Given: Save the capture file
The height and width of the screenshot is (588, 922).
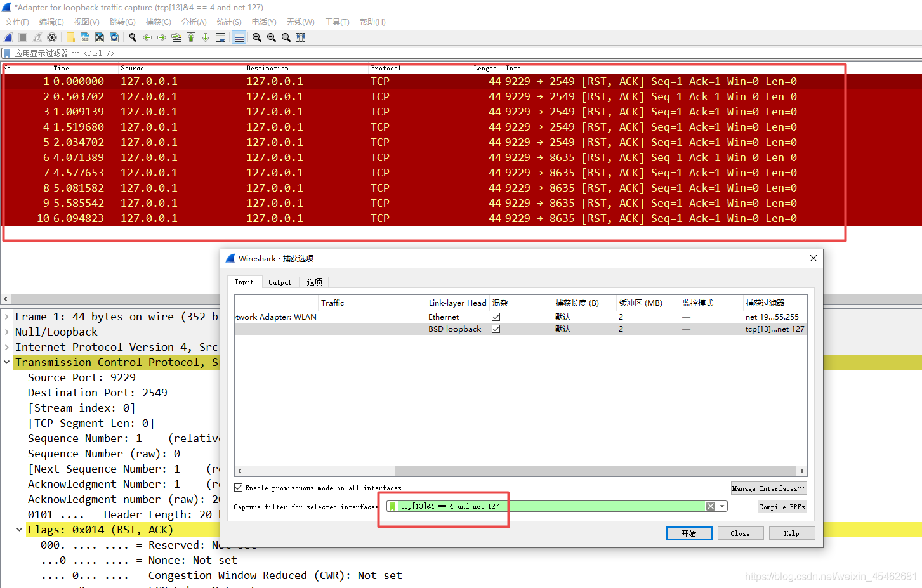Looking at the screenshot, I should tap(85, 37).
